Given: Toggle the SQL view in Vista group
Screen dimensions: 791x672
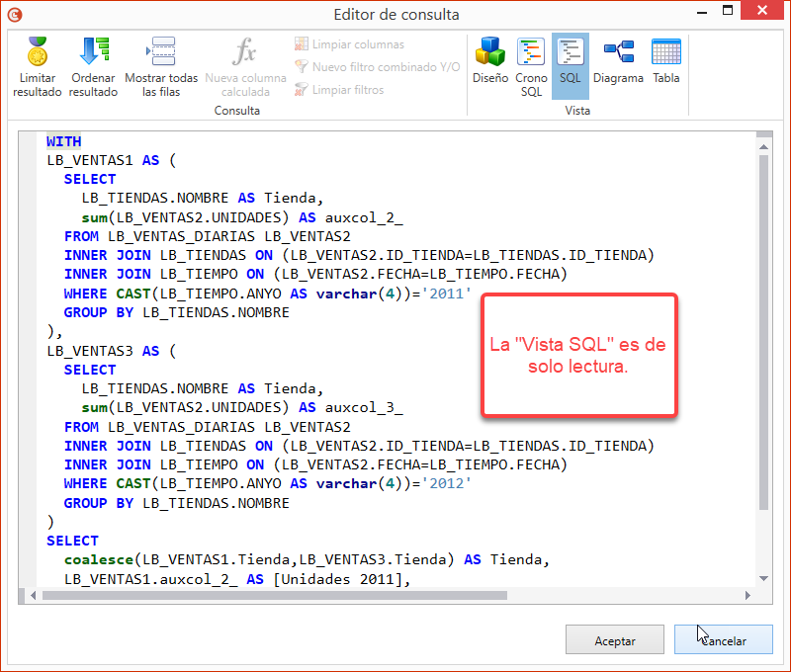Looking at the screenshot, I should (570, 64).
